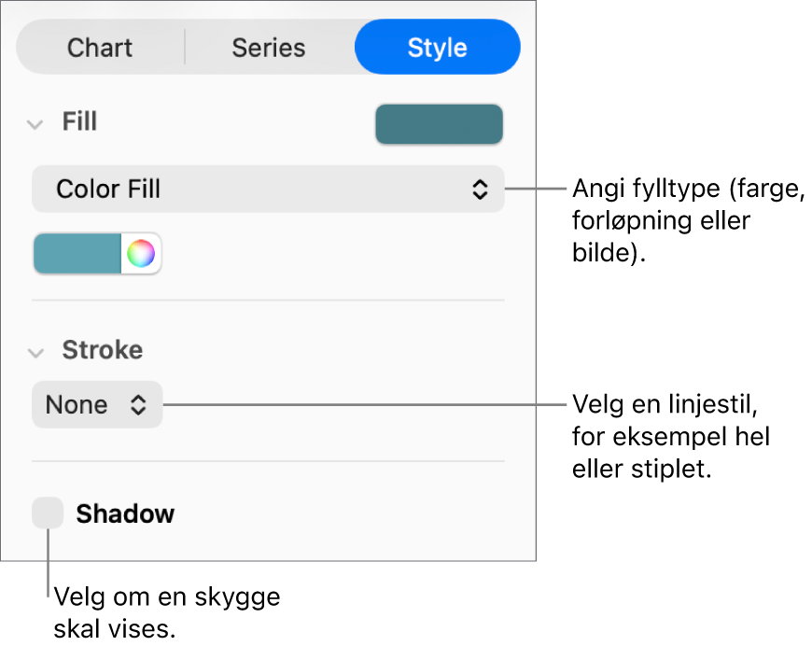
Task: Click the "None" stroke text
Action: (x=77, y=405)
